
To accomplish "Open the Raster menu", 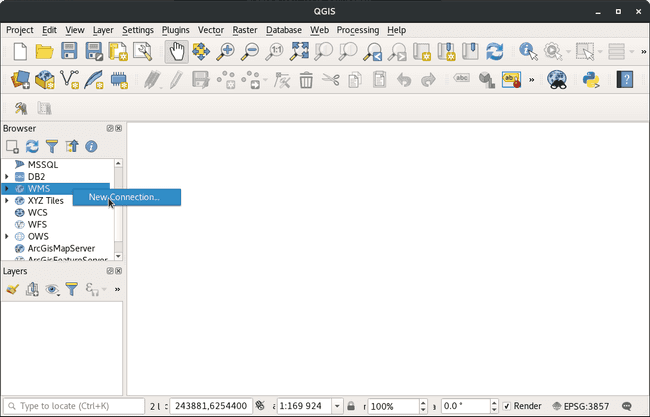I will (245, 30).
